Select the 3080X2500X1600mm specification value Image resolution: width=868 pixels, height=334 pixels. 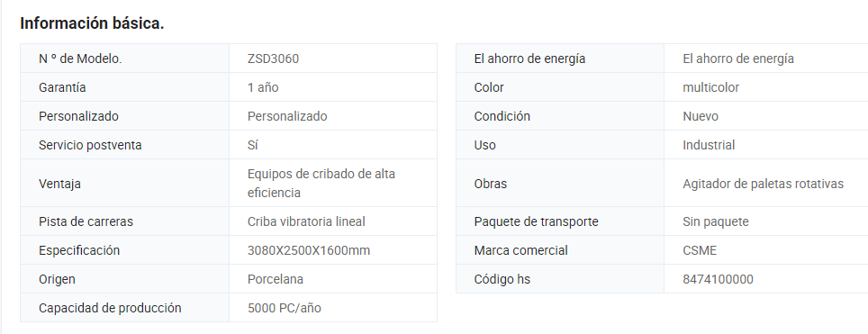(x=309, y=250)
